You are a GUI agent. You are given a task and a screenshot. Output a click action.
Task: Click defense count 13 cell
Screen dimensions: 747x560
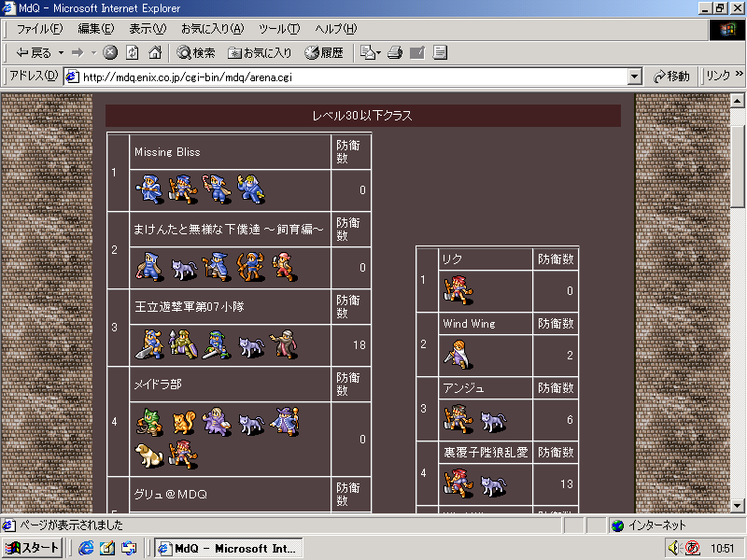click(556, 484)
